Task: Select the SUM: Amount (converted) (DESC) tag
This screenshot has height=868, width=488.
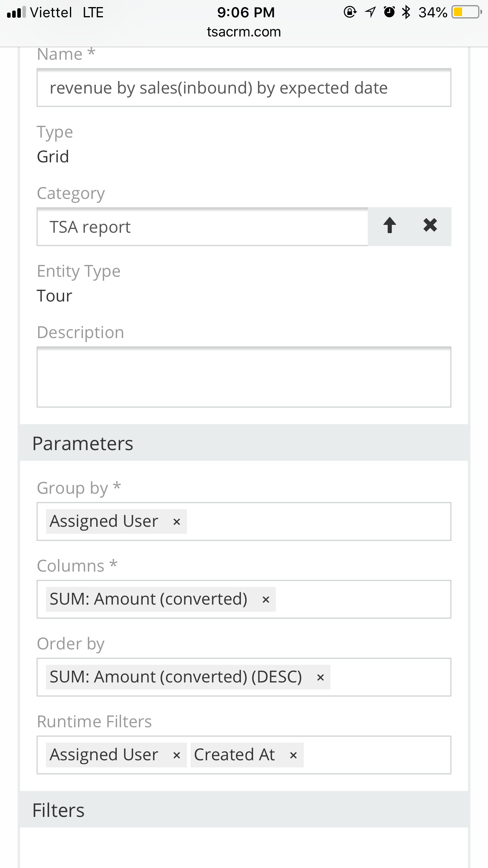Action: coord(176,677)
